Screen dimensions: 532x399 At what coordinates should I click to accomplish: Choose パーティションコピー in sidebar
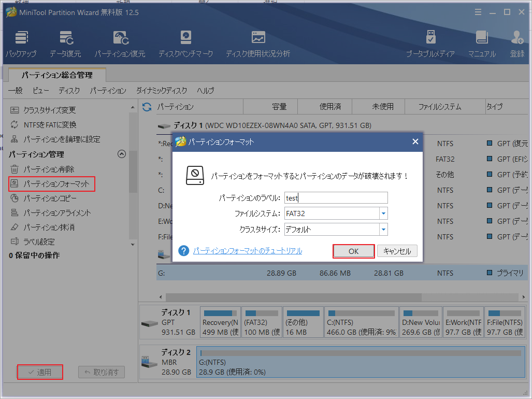[44, 198]
